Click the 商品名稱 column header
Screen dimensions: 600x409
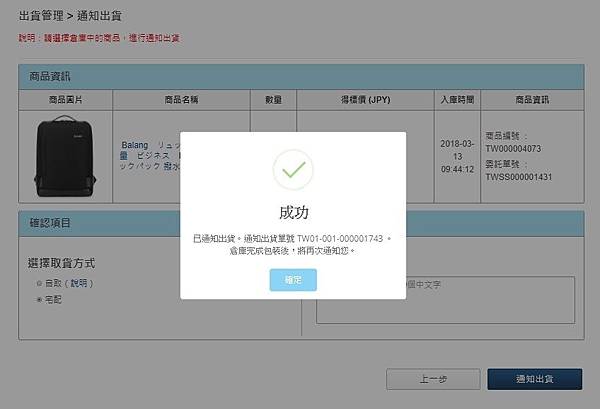pos(181,100)
